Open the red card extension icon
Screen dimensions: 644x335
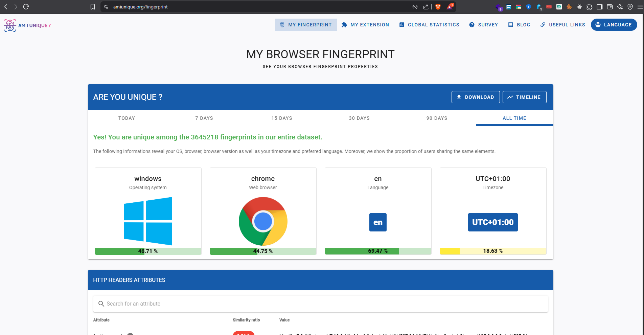pyautogui.click(x=549, y=7)
